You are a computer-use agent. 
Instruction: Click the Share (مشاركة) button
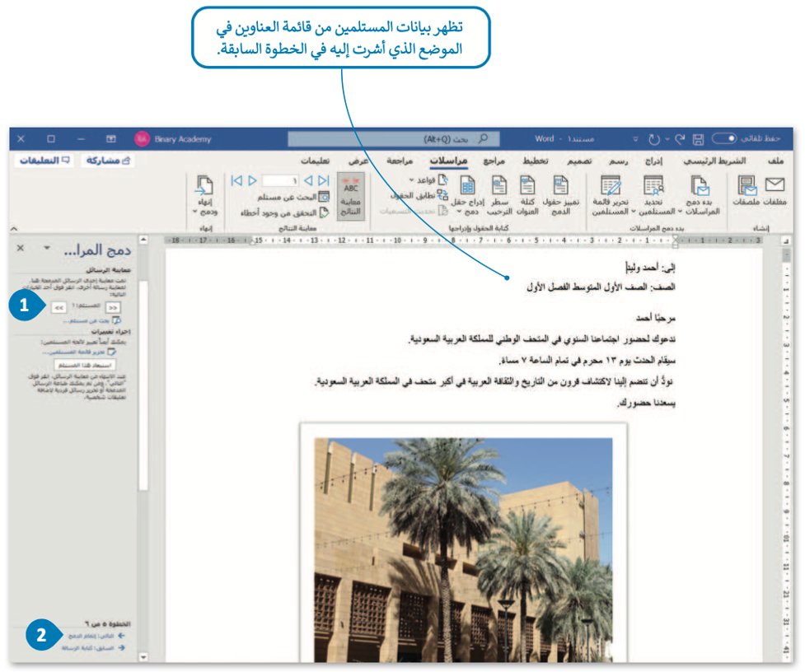108,161
